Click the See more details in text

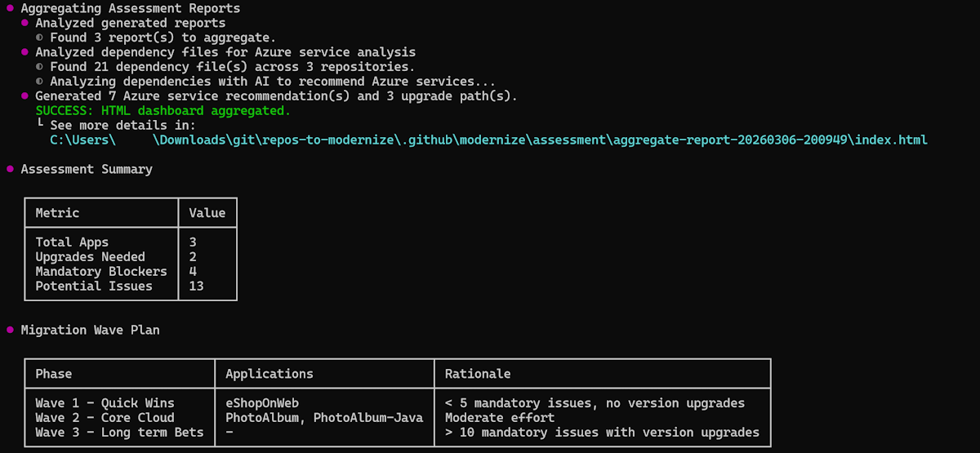point(122,126)
